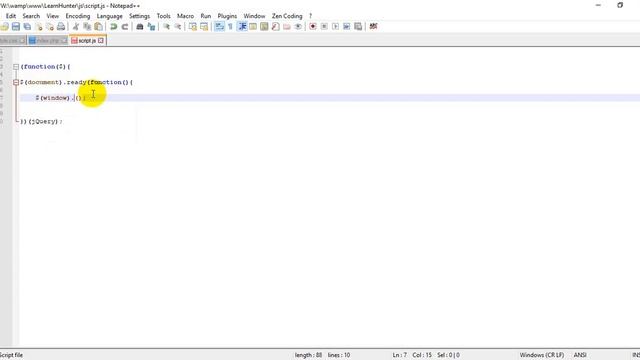Screen dimensions: 640x360
Task: Open the Language menu
Action: [109, 16]
